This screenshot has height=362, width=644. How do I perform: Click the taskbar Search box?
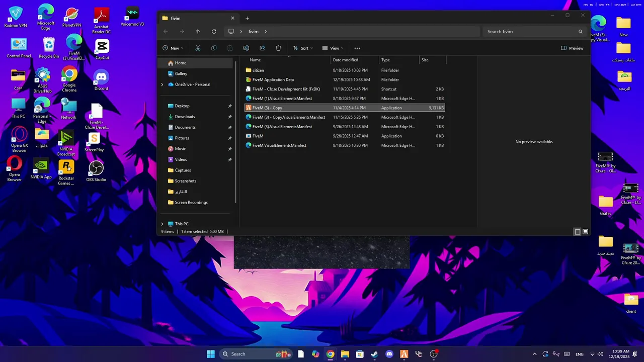256,354
